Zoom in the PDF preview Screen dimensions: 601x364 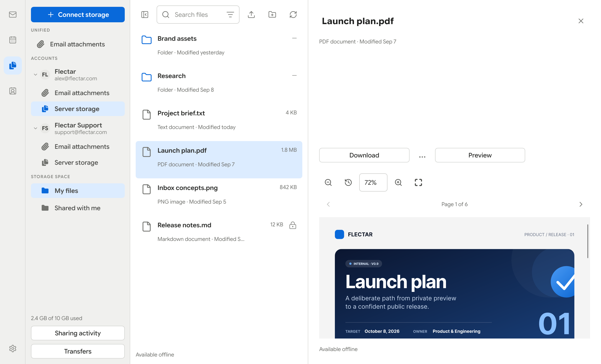click(x=398, y=182)
